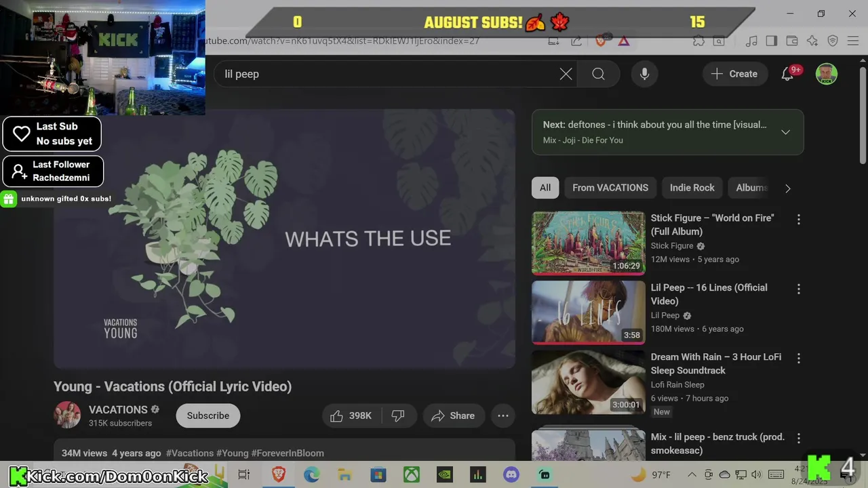Like the video with thumbs up
868x488 pixels.
351,415
